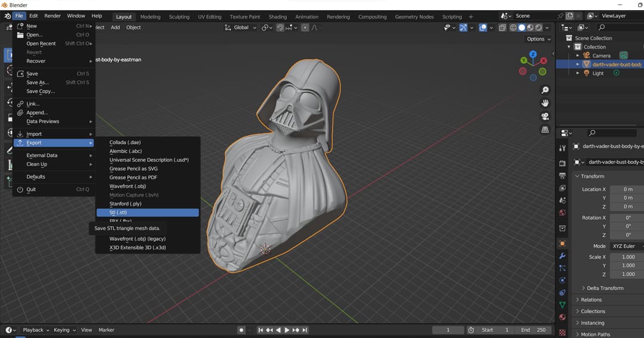This screenshot has width=644, height=338.
Task: Click the pan view hand icon
Action: tap(545, 103)
